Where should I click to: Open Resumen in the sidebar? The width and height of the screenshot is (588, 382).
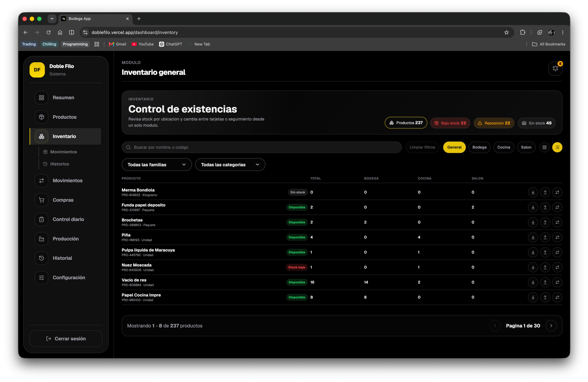pos(66,98)
